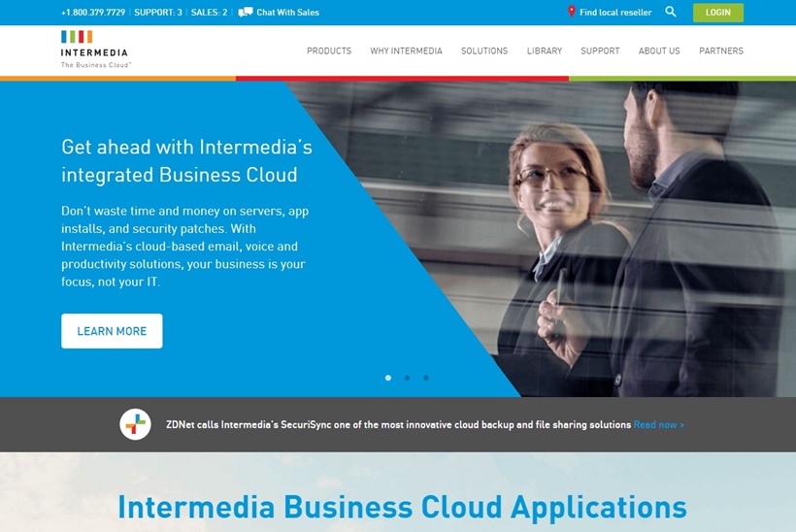Image resolution: width=796 pixels, height=532 pixels.
Task: Click the SUPPORT: 3 text
Action: click(x=158, y=13)
